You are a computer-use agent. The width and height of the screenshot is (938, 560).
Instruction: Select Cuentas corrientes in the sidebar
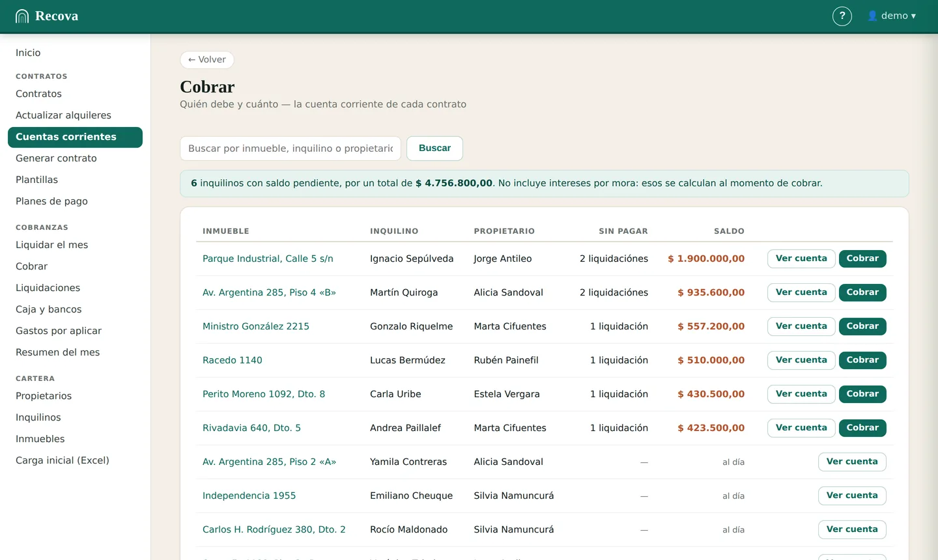pyautogui.click(x=75, y=137)
